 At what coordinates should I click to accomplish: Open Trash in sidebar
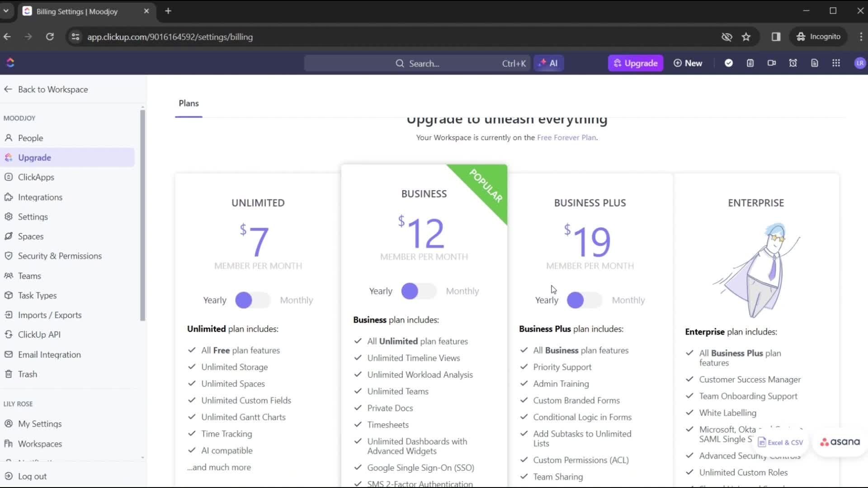click(68, 374)
